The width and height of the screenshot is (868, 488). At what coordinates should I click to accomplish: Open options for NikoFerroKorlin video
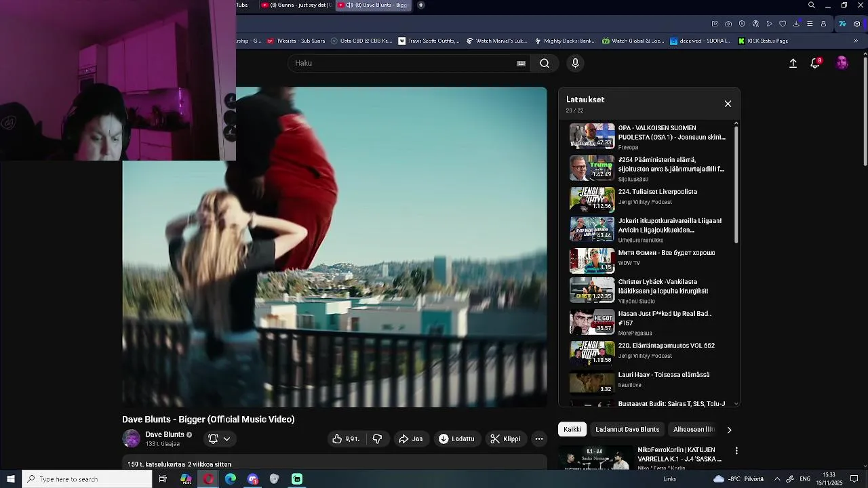pyautogui.click(x=736, y=450)
